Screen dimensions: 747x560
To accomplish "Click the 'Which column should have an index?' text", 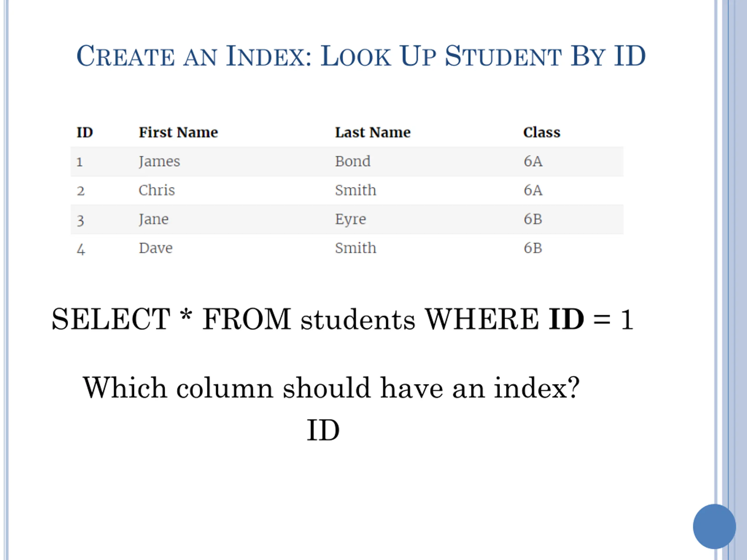I will coord(331,388).
